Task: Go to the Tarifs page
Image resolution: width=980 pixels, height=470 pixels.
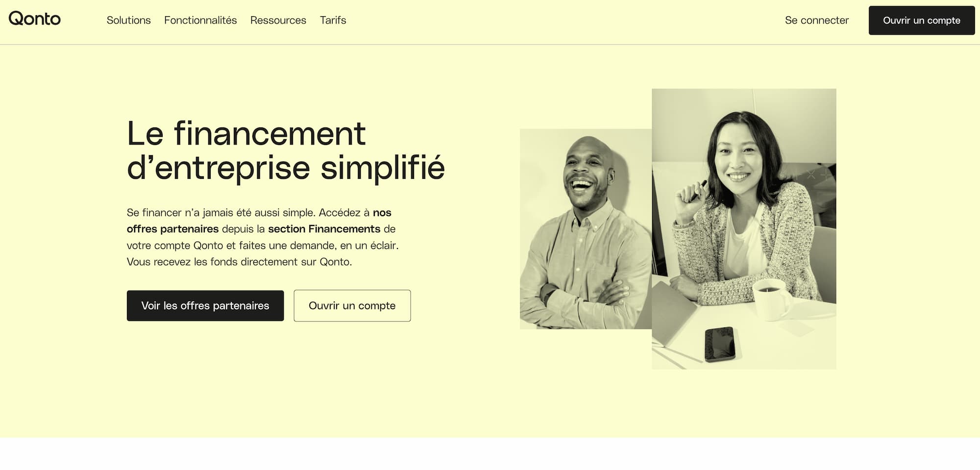Action: (333, 20)
